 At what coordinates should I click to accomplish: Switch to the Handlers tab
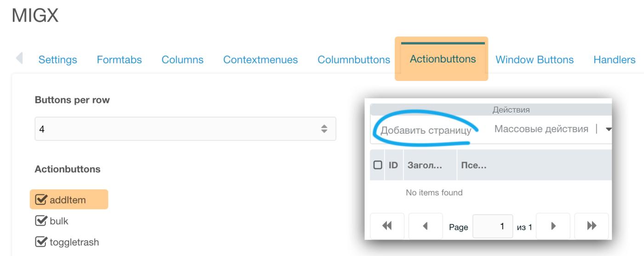615,60
